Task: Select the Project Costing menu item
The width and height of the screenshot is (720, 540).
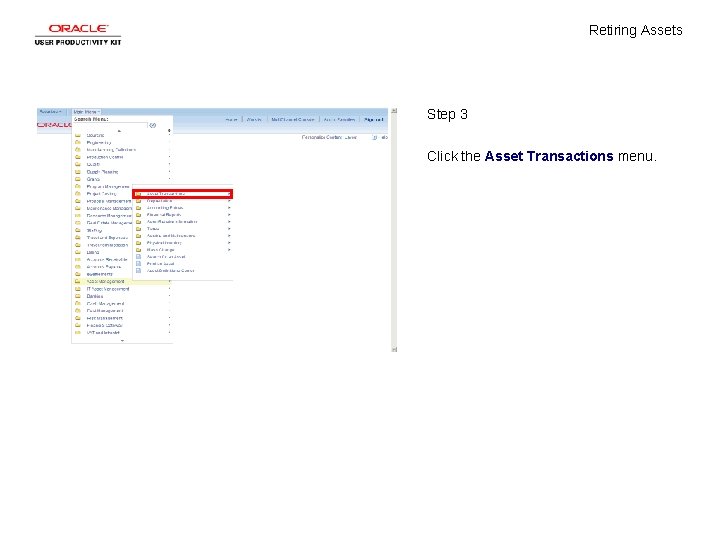Action: coord(101,194)
